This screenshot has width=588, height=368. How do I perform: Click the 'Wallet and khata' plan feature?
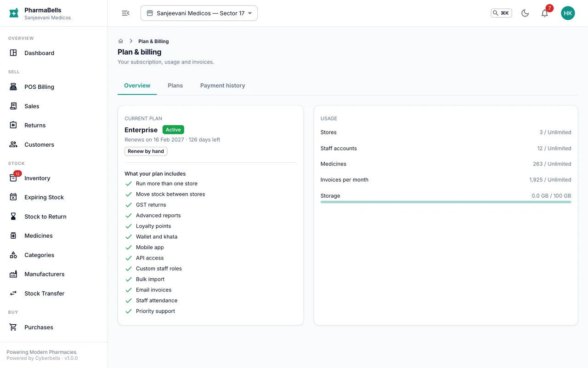point(157,237)
